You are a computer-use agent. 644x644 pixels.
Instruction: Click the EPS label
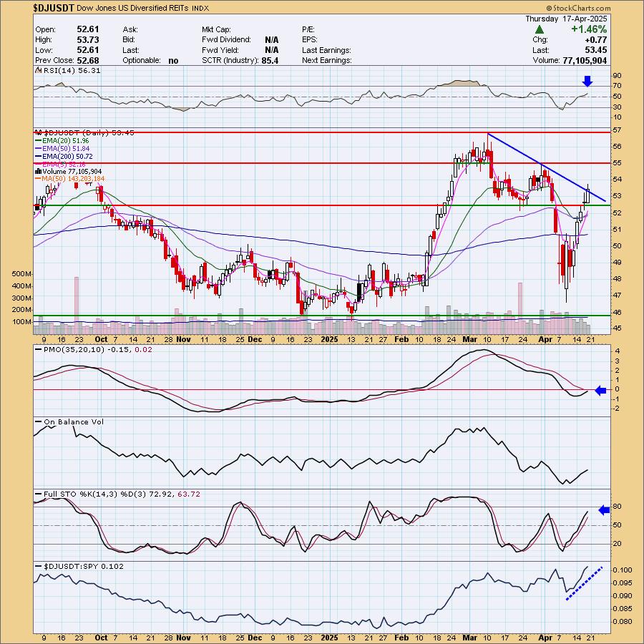pyautogui.click(x=310, y=40)
